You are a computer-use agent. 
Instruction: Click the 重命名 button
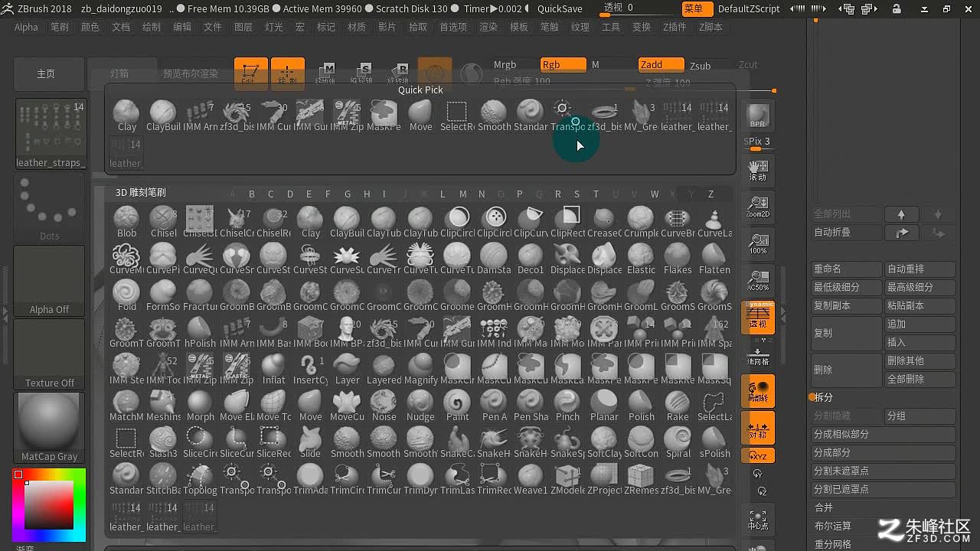pos(846,269)
